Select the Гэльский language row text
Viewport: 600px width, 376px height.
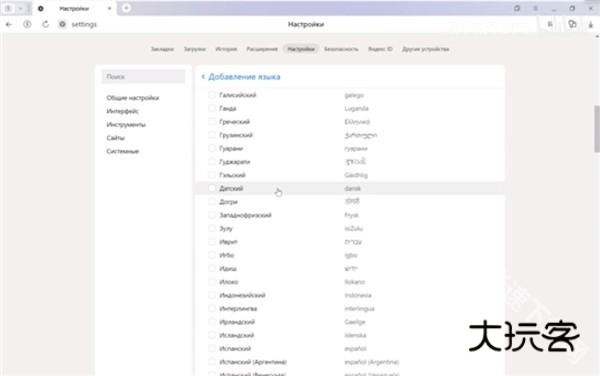[x=232, y=175]
